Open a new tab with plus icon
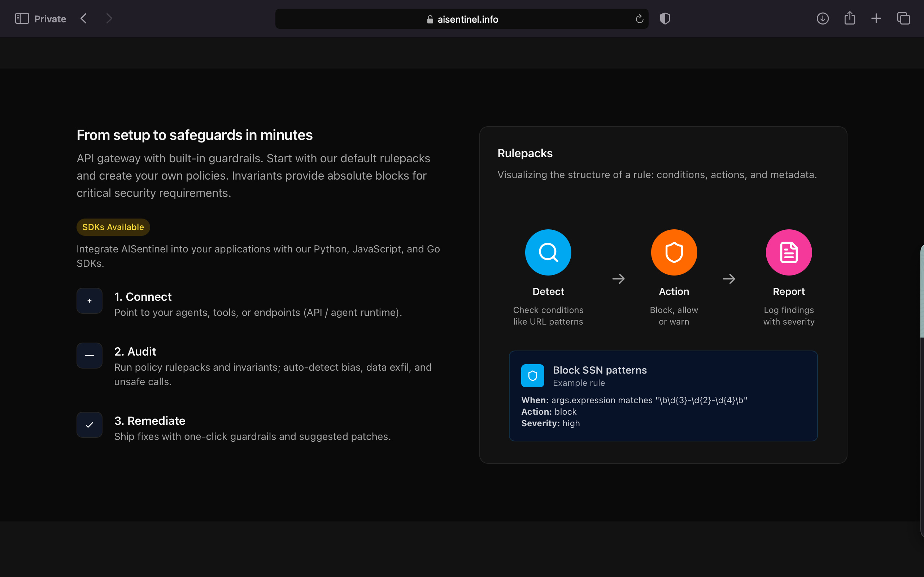Viewport: 924px width, 577px height. click(x=876, y=19)
